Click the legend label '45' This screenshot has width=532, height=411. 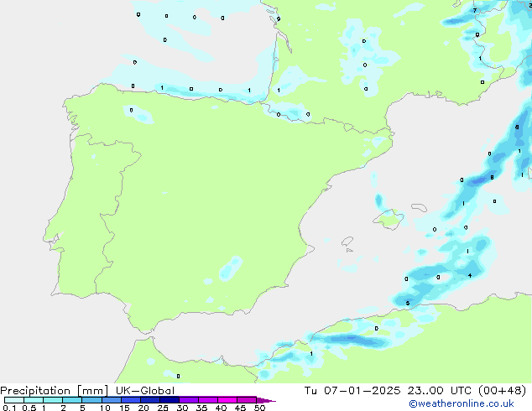[240, 408]
